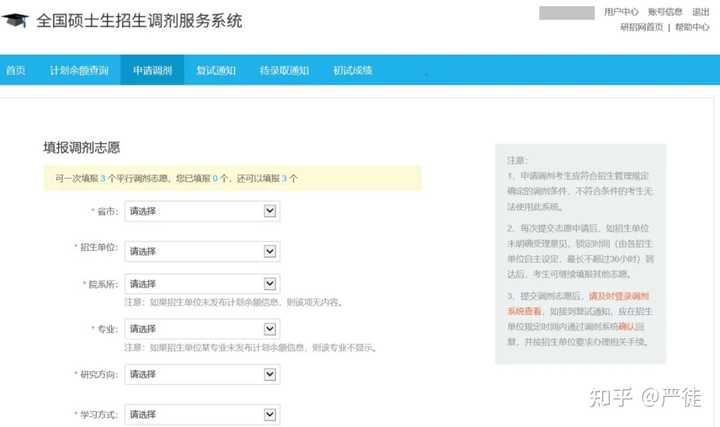
Task: Expand the 专业 dropdown
Action: (202, 329)
